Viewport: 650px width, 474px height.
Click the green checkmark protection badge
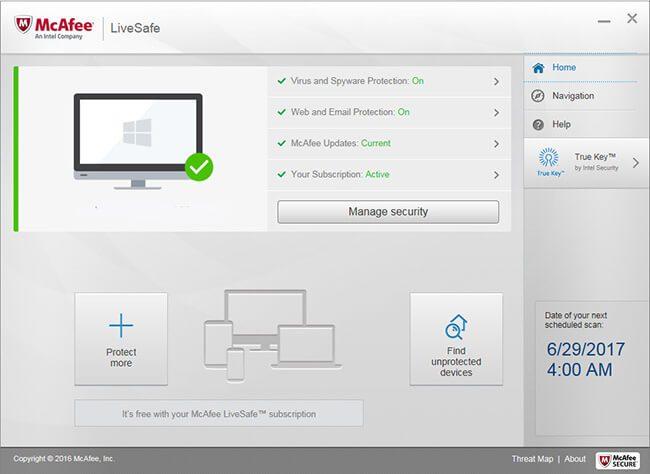click(199, 166)
